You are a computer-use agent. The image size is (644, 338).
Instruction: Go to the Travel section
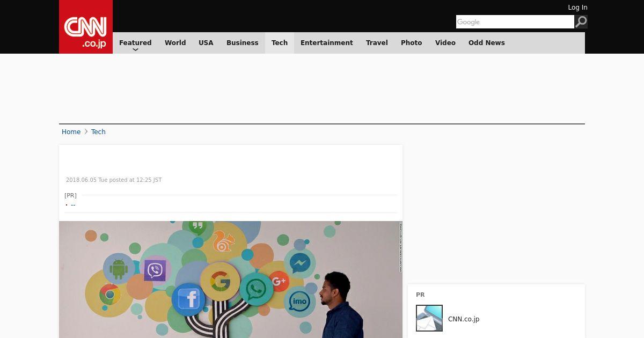tap(377, 43)
